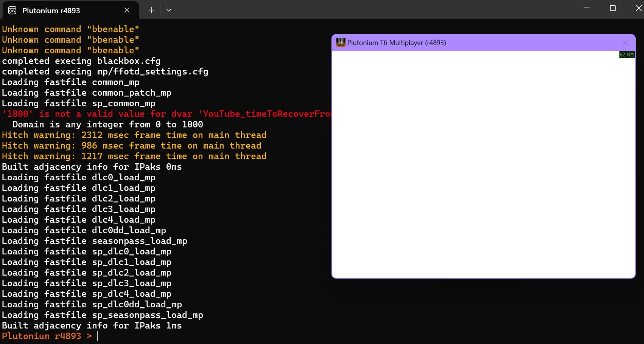Select the Plutonium r4893 terminal tab
This screenshot has width=644, height=344.
click(70, 10)
